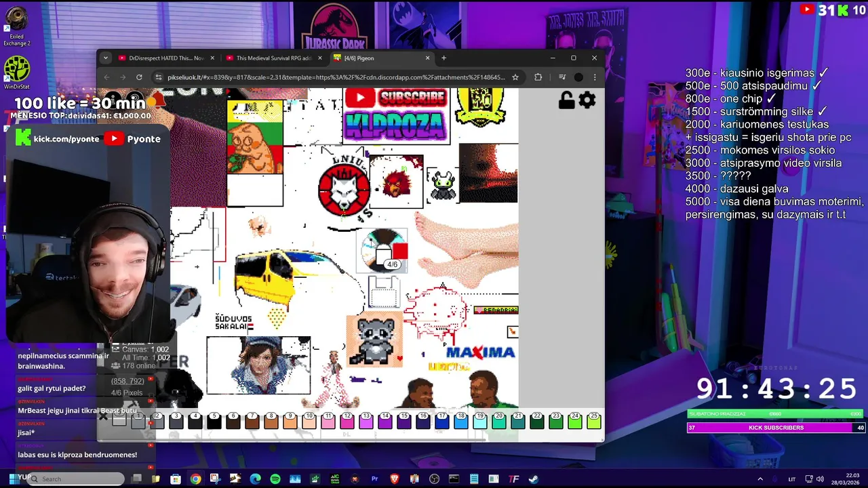This screenshot has width=868, height=488.
Task: View site information for pikseliuok.lt
Action: click(x=158, y=77)
